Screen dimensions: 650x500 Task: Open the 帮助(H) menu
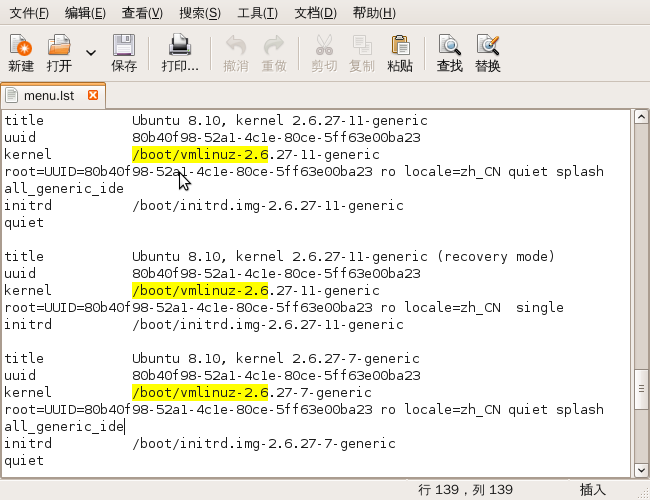374,13
